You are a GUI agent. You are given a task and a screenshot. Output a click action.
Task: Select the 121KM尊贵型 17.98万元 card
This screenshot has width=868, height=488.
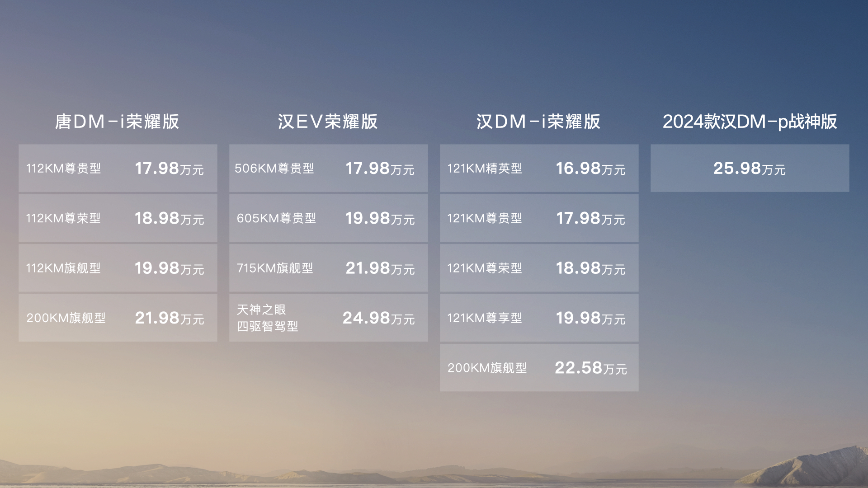point(539,218)
